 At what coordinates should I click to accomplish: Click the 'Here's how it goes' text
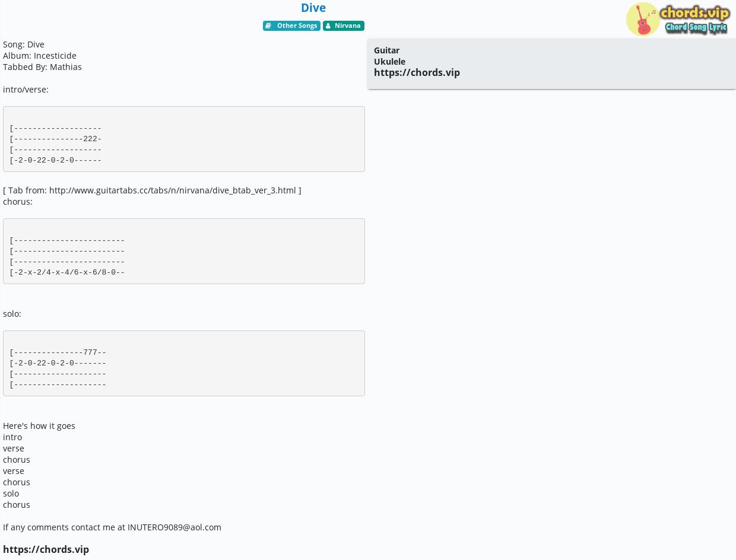(x=39, y=426)
